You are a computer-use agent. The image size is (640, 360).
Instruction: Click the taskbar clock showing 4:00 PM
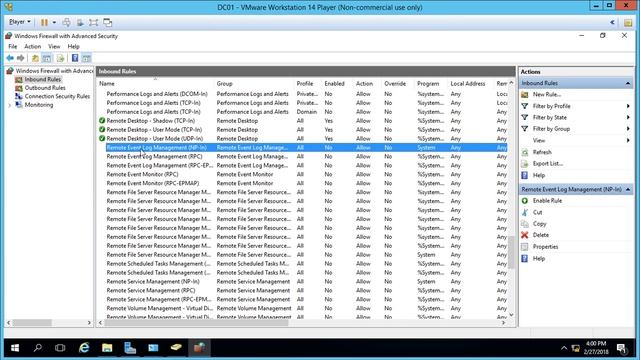click(596, 348)
